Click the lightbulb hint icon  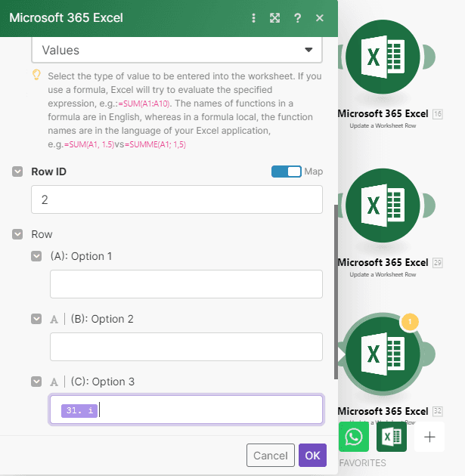pos(36,75)
